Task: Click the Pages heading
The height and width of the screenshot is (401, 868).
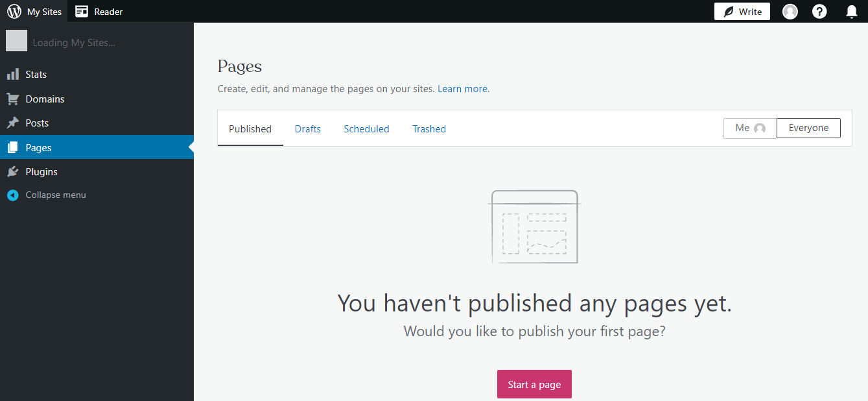Action: coord(240,66)
